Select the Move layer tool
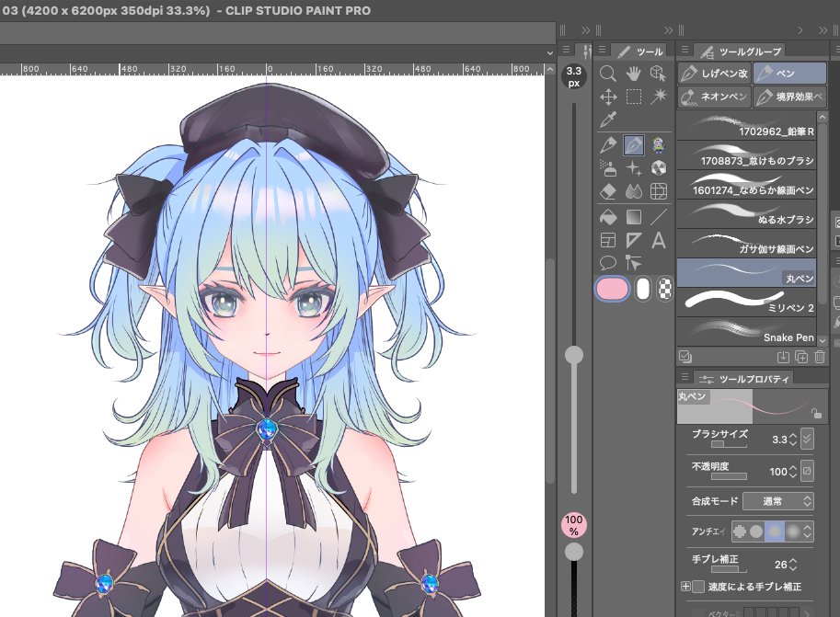Viewport: 840px width, 617px height. [x=607, y=97]
